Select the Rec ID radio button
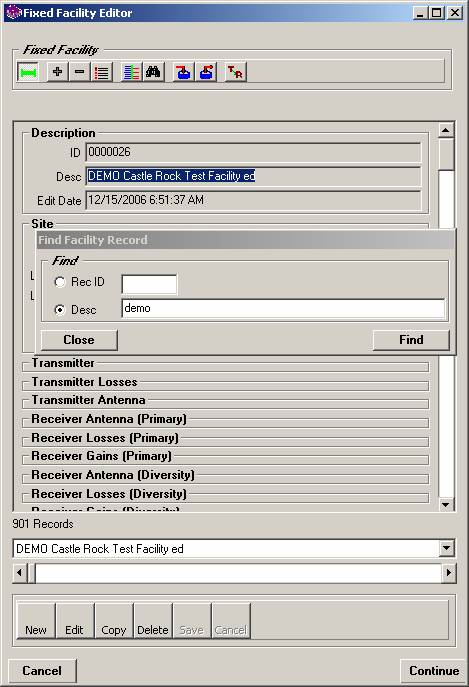This screenshot has height=687, width=469. click(60, 282)
